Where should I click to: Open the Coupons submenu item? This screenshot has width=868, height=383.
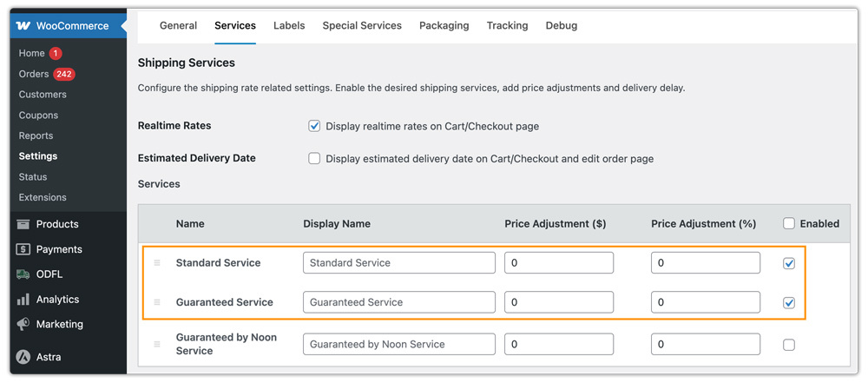point(38,116)
